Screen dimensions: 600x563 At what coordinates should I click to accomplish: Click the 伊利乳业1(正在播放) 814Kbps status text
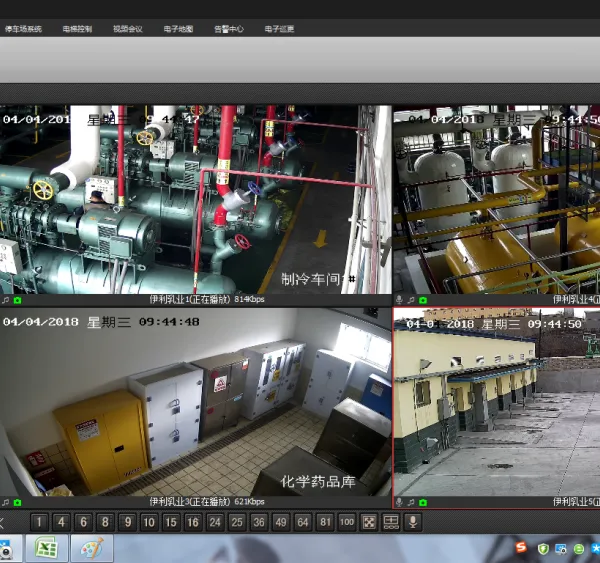[x=207, y=299]
